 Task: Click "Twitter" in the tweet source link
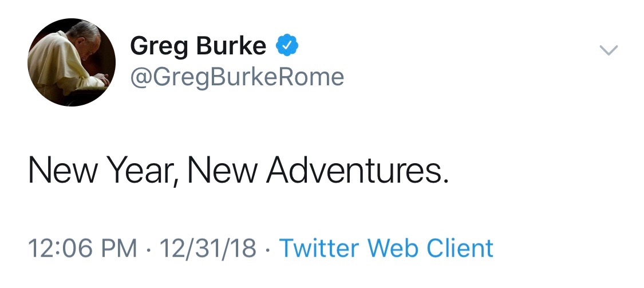[x=319, y=248]
